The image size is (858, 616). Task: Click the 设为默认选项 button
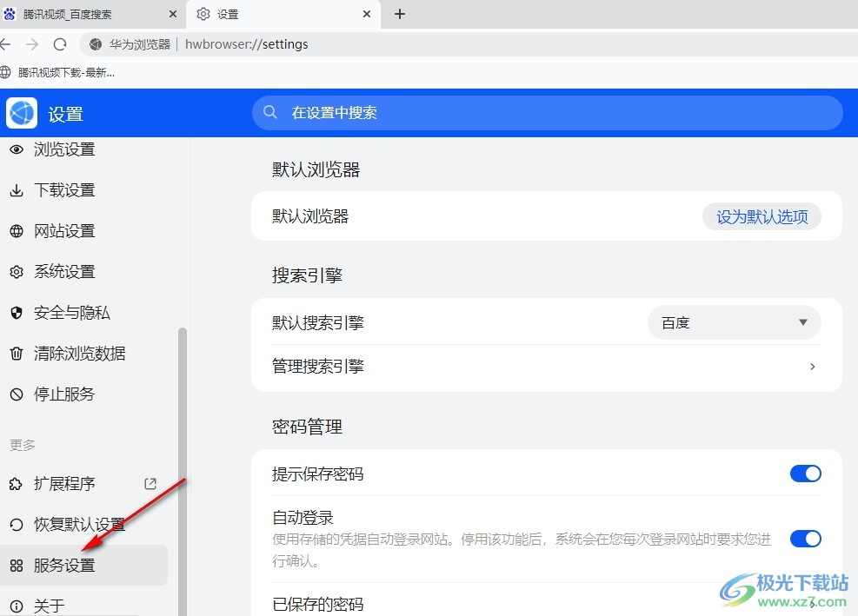(x=762, y=216)
